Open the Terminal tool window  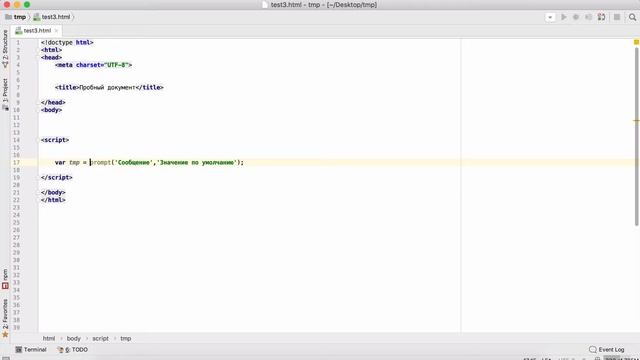coord(31,350)
